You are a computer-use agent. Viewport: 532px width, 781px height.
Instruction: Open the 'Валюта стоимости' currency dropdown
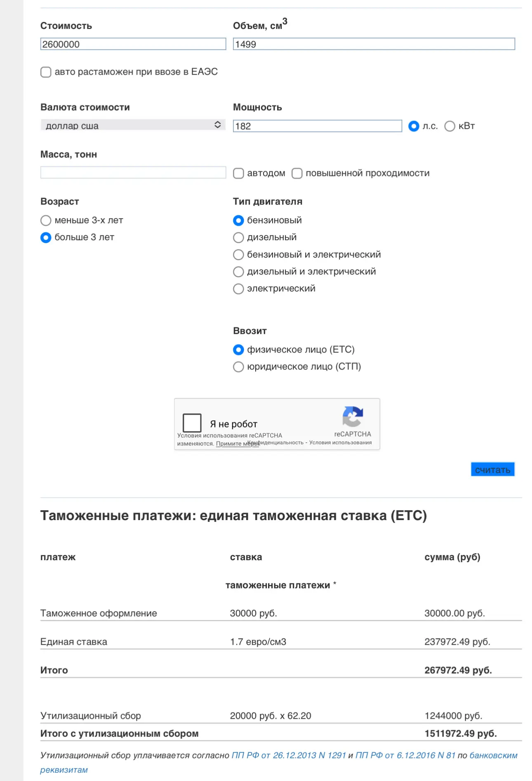(133, 125)
